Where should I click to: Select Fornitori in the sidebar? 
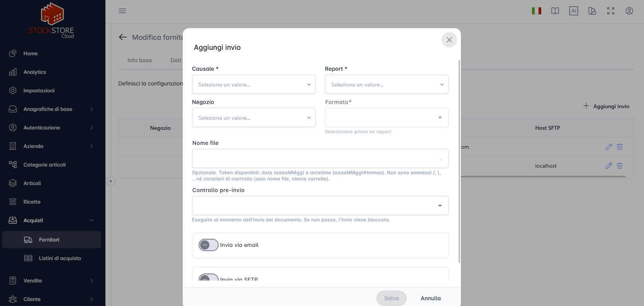tap(51, 240)
